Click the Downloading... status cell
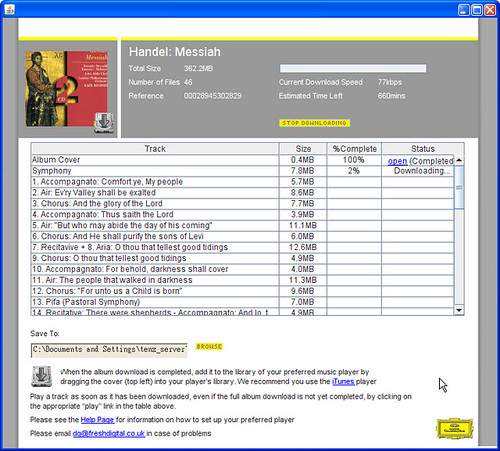The width and height of the screenshot is (500, 451). [x=418, y=171]
